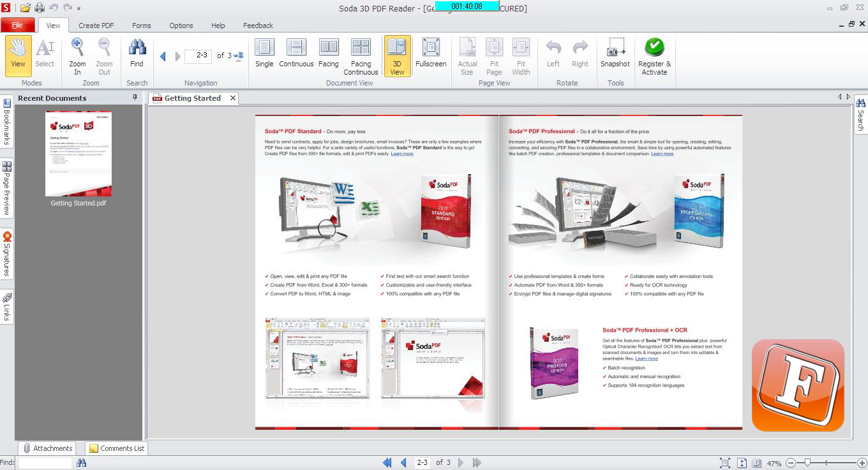Open the Create PDF ribbon tab
This screenshot has width=868, height=470.
tap(96, 26)
